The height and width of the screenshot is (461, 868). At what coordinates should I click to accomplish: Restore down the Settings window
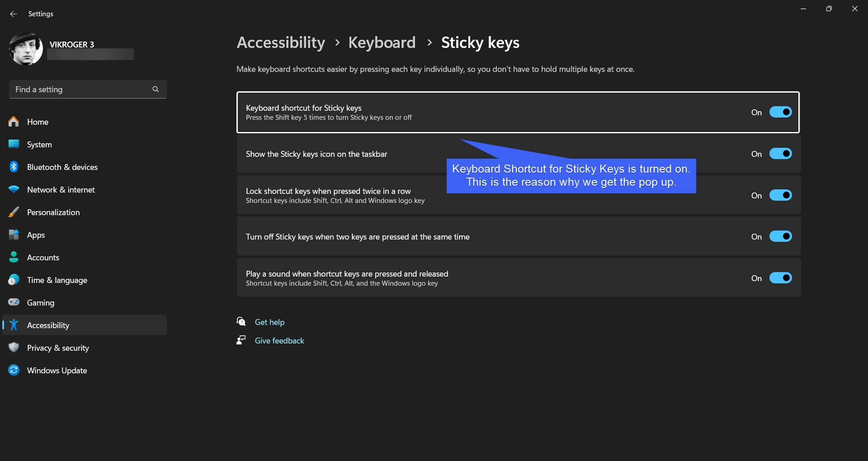point(829,9)
